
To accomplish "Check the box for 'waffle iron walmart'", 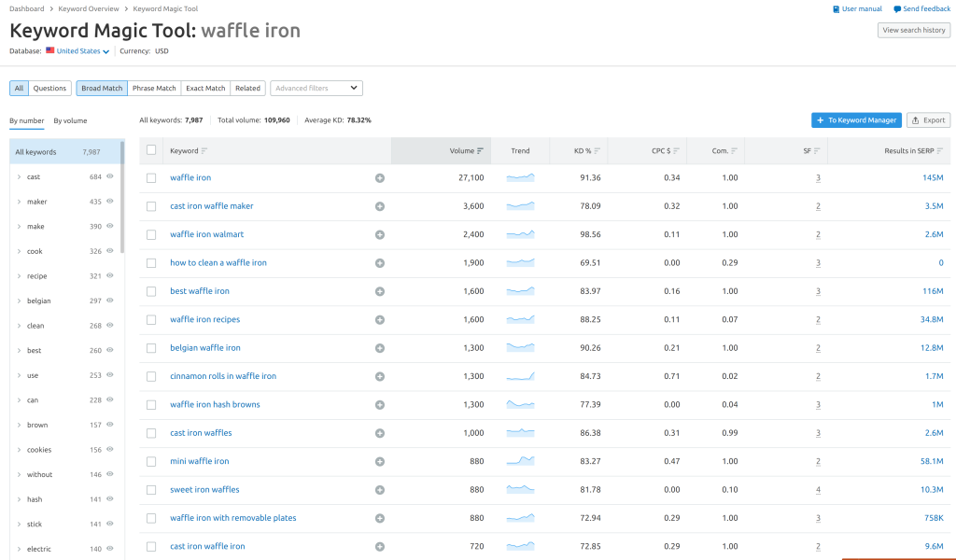I will pos(151,234).
